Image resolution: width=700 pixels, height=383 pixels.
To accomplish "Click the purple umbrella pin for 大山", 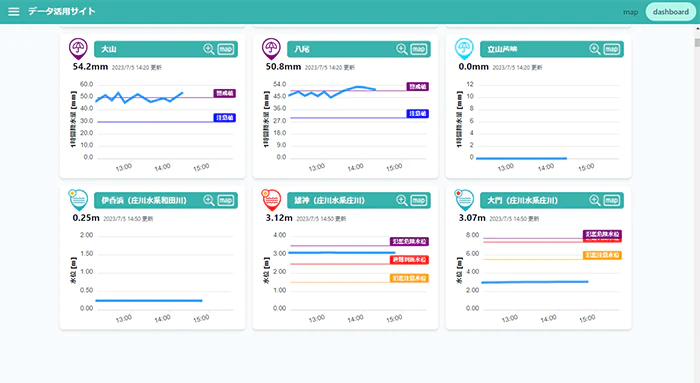I will (x=78, y=49).
